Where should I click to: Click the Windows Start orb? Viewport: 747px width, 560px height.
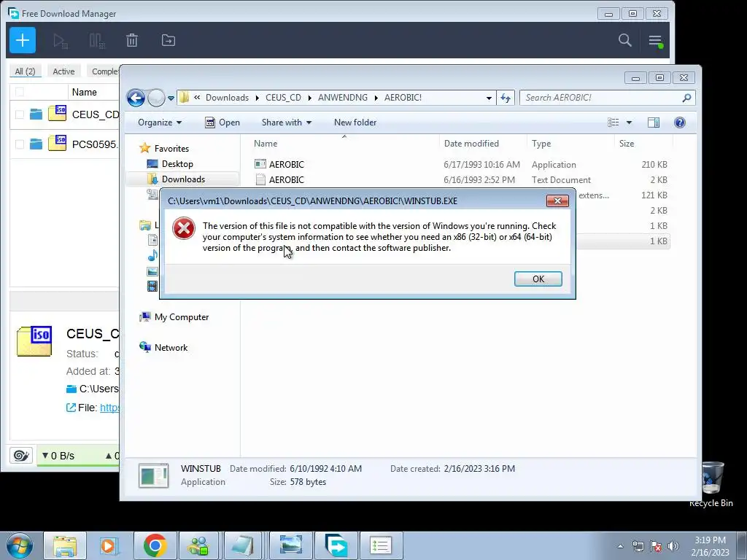[20, 545]
